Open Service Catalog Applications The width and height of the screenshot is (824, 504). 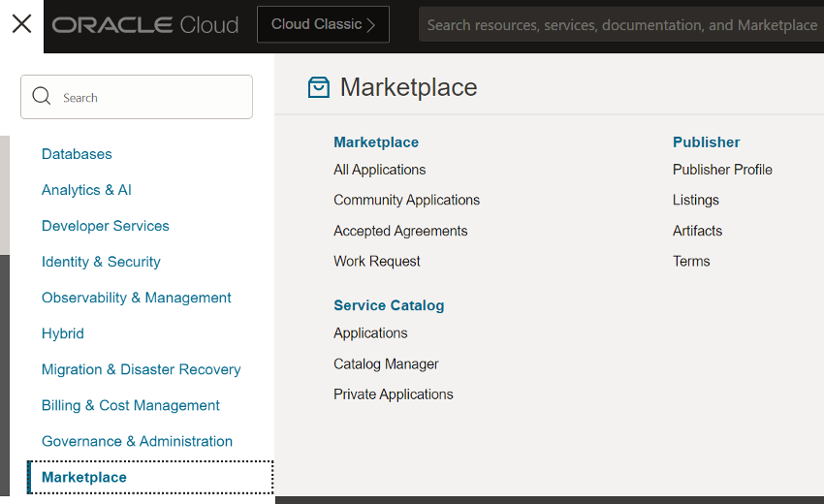pyautogui.click(x=370, y=333)
